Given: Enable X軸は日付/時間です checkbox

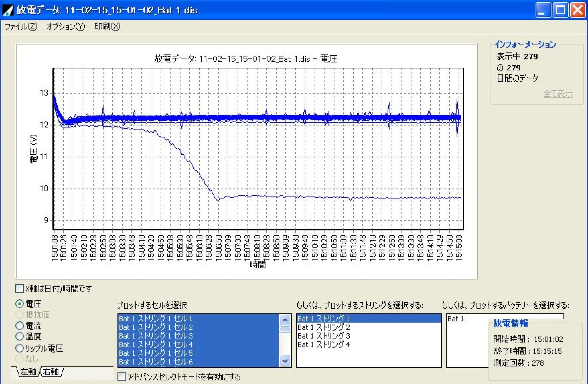Looking at the screenshot, I should tap(20, 288).
